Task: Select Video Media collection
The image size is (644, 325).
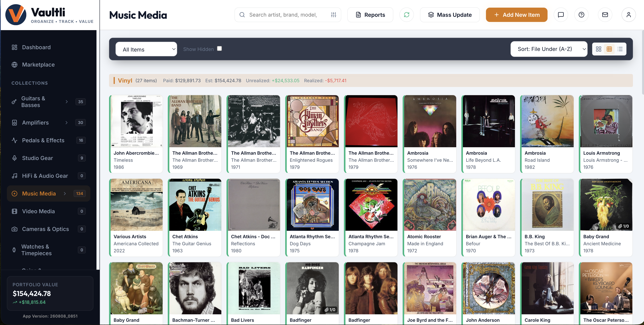Action: pyautogui.click(x=48, y=211)
